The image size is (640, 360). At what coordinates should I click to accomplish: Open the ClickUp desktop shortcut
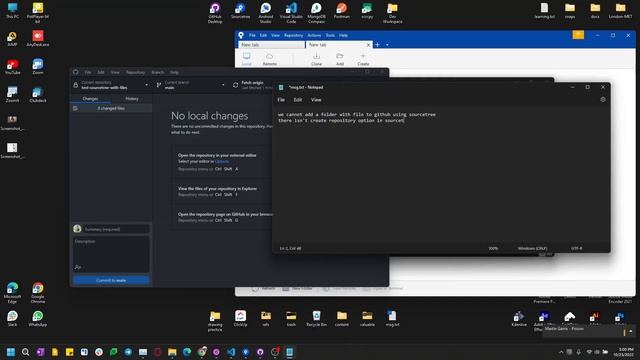tap(240, 319)
